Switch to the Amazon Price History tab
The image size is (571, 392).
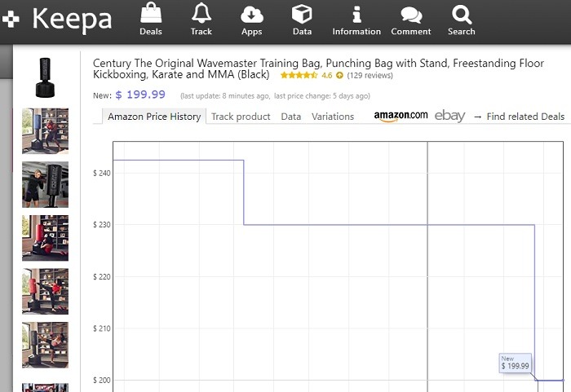(x=154, y=117)
